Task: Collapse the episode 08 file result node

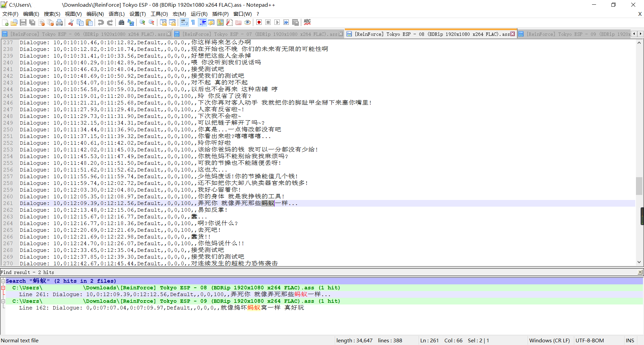Action: click(3, 288)
